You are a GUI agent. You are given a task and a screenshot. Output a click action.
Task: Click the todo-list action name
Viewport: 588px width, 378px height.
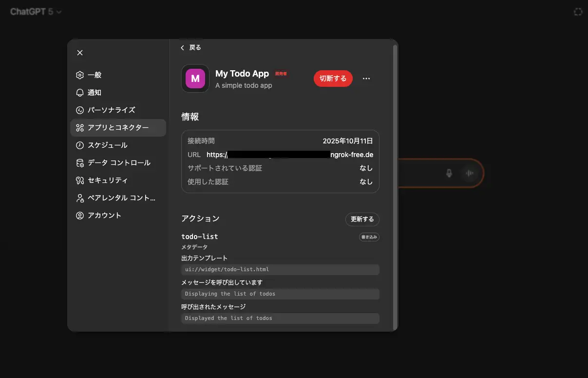coord(200,237)
